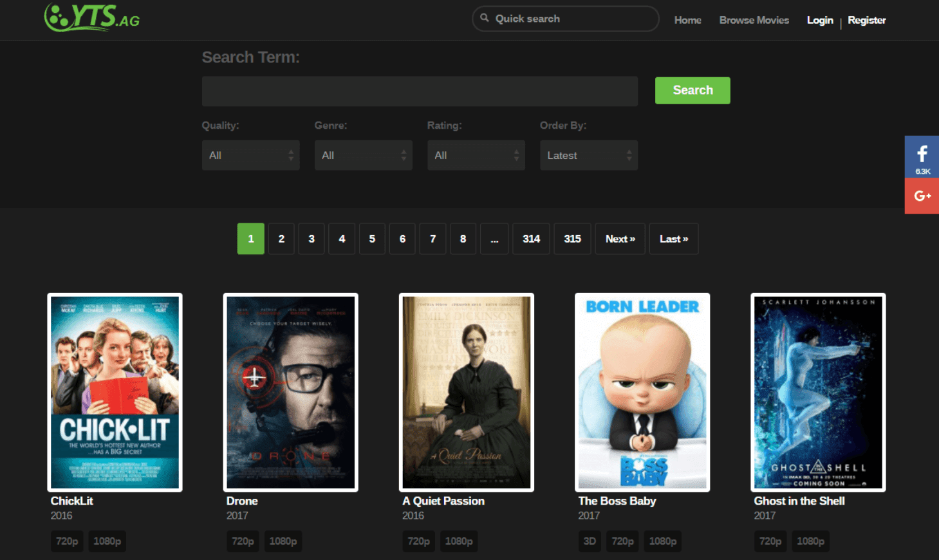Click the green Search button

point(693,90)
